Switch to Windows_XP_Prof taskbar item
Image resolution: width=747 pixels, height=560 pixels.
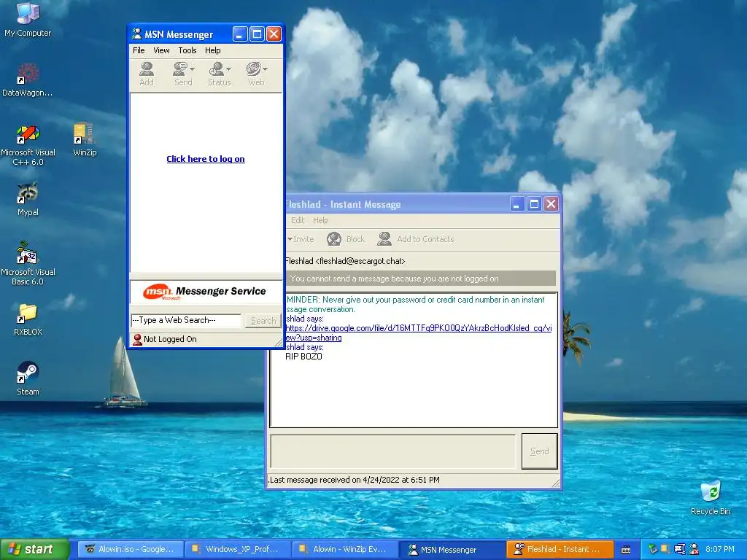coord(238,549)
